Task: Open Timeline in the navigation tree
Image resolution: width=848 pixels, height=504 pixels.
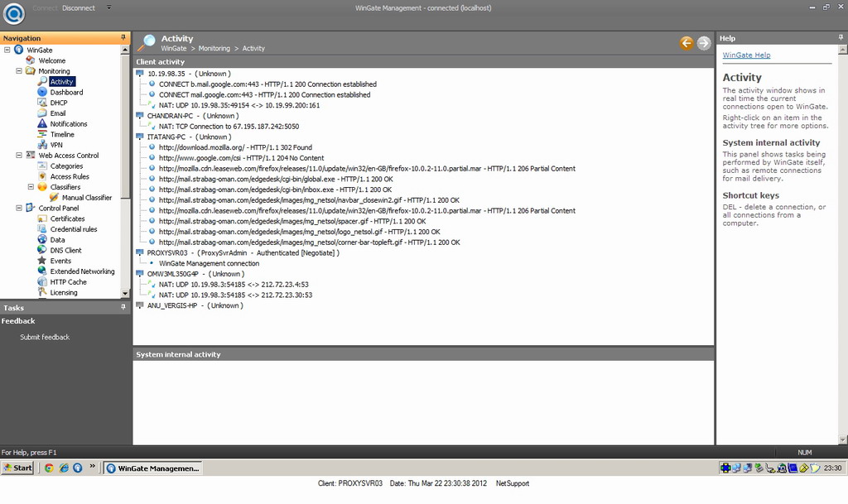Action: (62, 135)
